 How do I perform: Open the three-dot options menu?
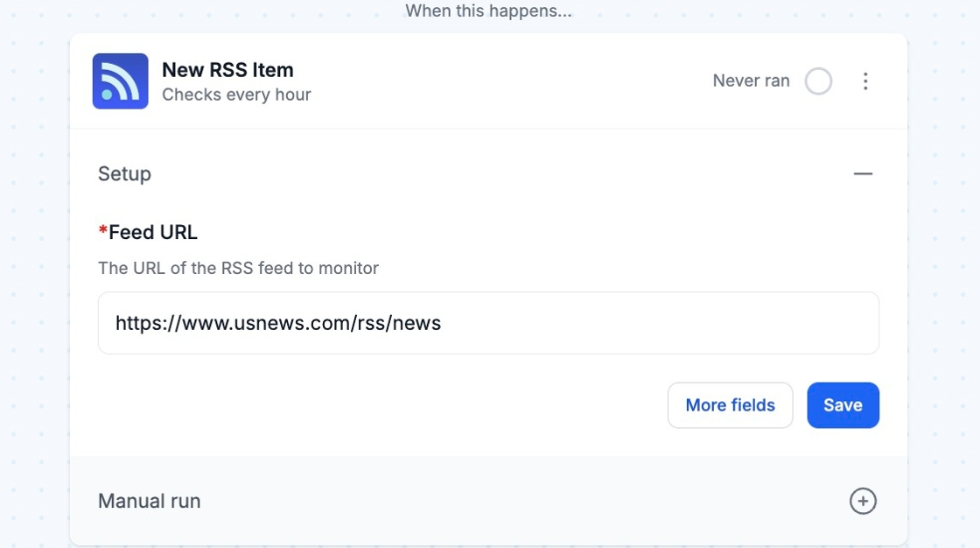point(864,81)
